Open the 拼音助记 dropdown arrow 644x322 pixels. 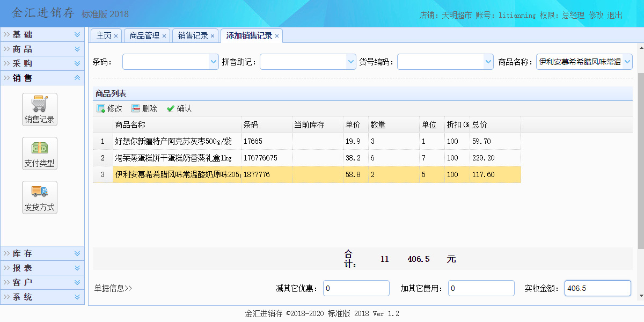click(x=350, y=62)
